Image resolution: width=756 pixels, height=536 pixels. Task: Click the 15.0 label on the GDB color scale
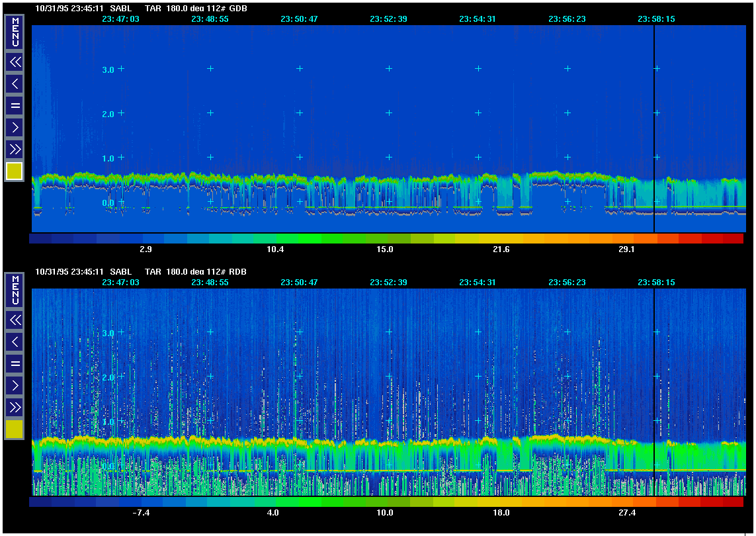pos(385,249)
